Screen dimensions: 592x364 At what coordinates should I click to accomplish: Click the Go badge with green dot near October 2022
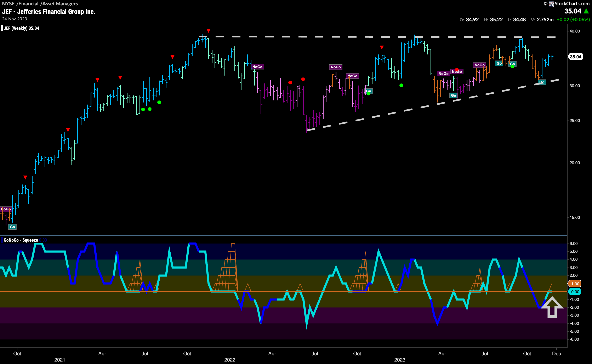coord(368,91)
